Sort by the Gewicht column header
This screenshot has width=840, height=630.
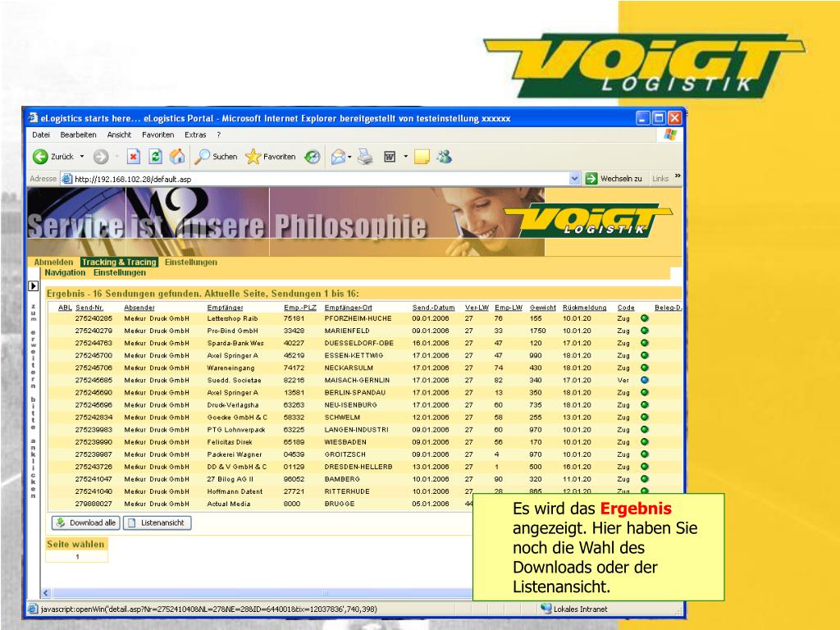tap(543, 308)
